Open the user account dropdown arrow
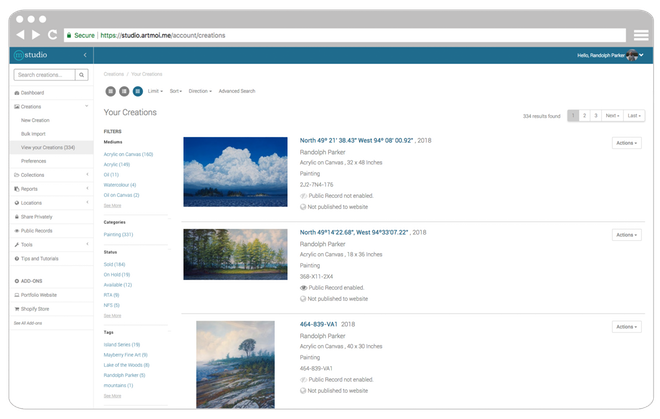The height and width of the screenshot is (419, 660). [x=641, y=55]
